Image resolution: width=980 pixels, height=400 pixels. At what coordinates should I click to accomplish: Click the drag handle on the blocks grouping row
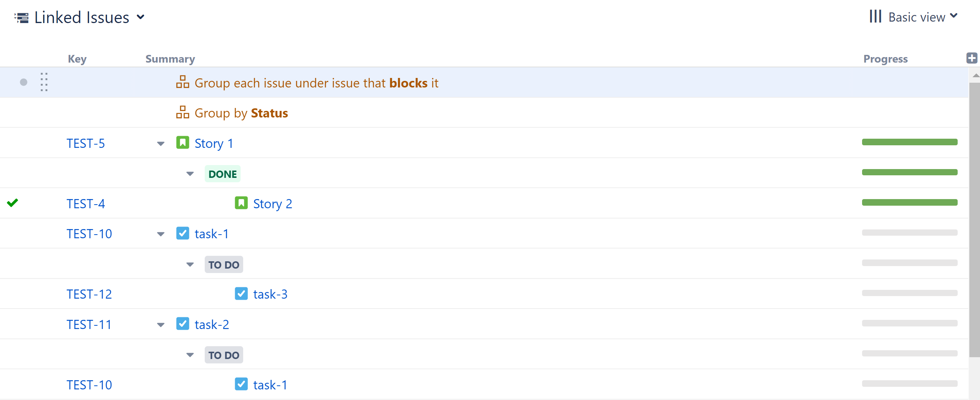[x=44, y=82]
